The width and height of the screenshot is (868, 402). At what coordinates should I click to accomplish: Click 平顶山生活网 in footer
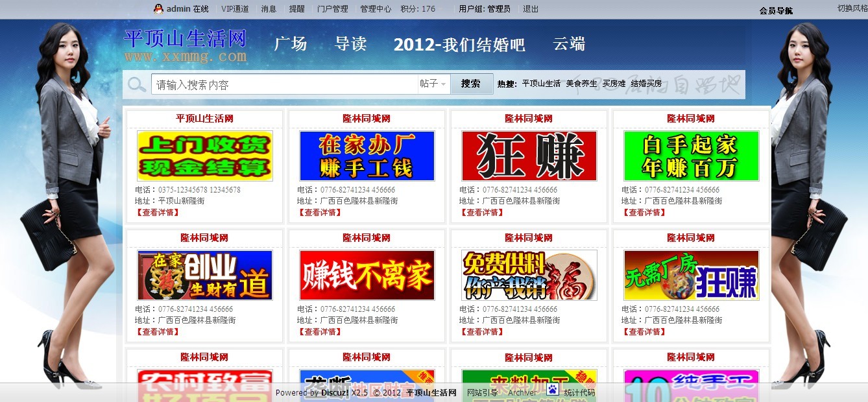click(431, 393)
